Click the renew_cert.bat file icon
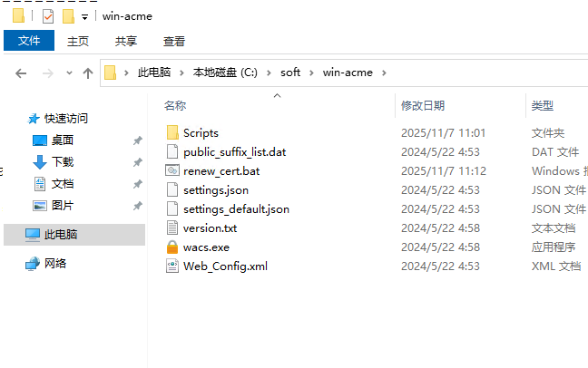The height and width of the screenshot is (368, 588). [172, 171]
